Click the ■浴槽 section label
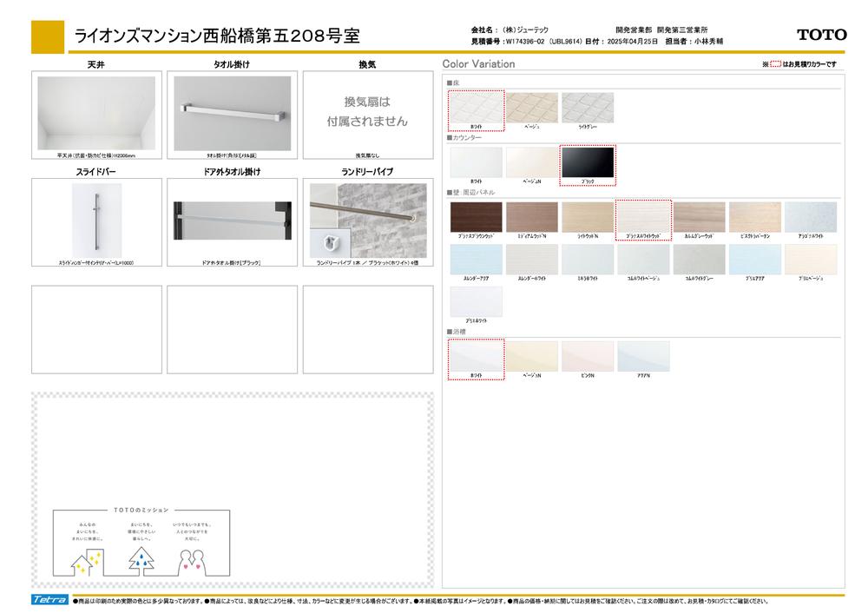868x613 pixels. point(457,332)
